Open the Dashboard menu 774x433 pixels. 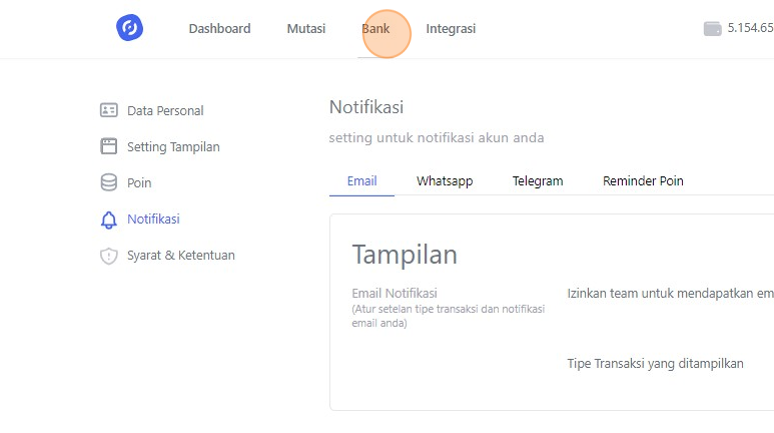click(x=220, y=29)
